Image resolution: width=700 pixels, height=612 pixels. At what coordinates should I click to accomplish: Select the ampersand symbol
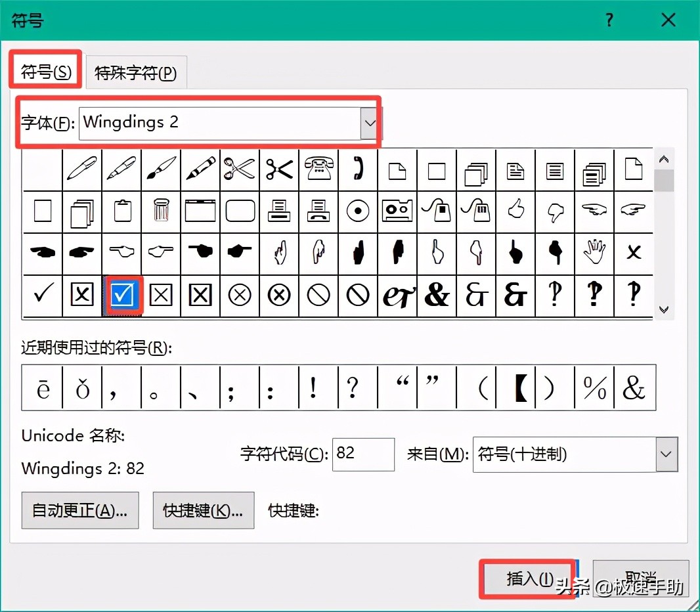point(437,294)
